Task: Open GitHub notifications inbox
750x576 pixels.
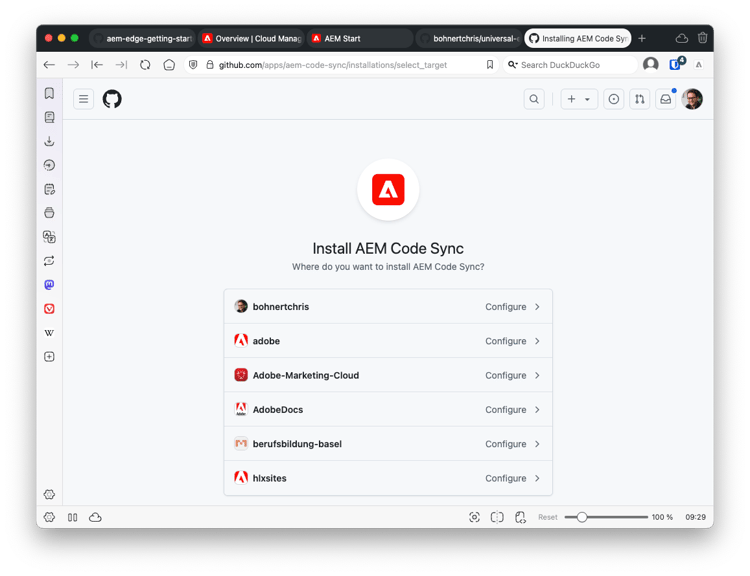Action: pyautogui.click(x=665, y=99)
